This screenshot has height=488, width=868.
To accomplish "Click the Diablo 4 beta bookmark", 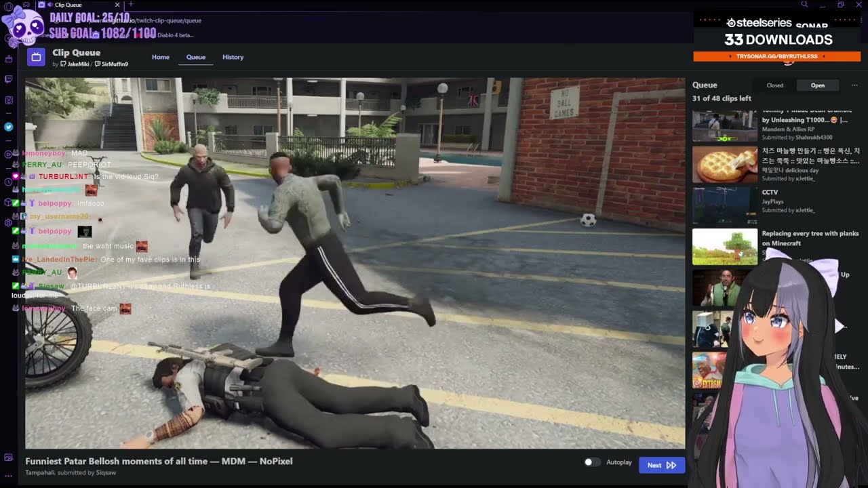I will coord(176,35).
